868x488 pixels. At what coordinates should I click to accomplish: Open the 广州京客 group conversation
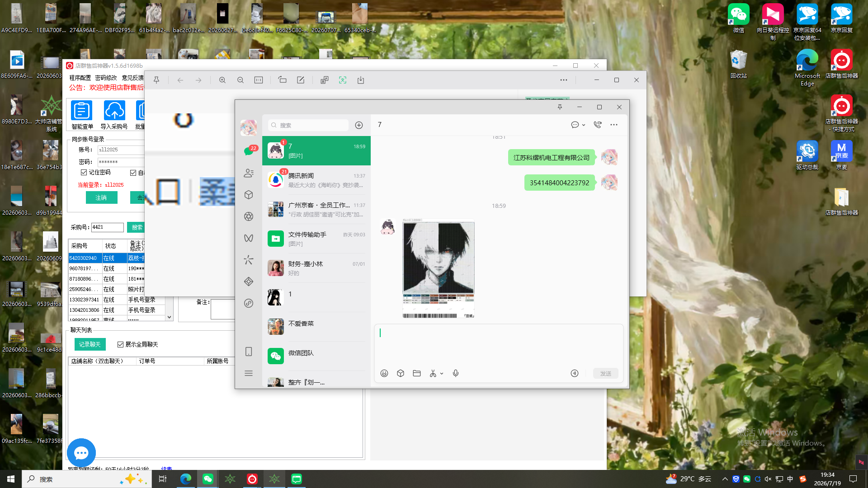[x=316, y=209]
